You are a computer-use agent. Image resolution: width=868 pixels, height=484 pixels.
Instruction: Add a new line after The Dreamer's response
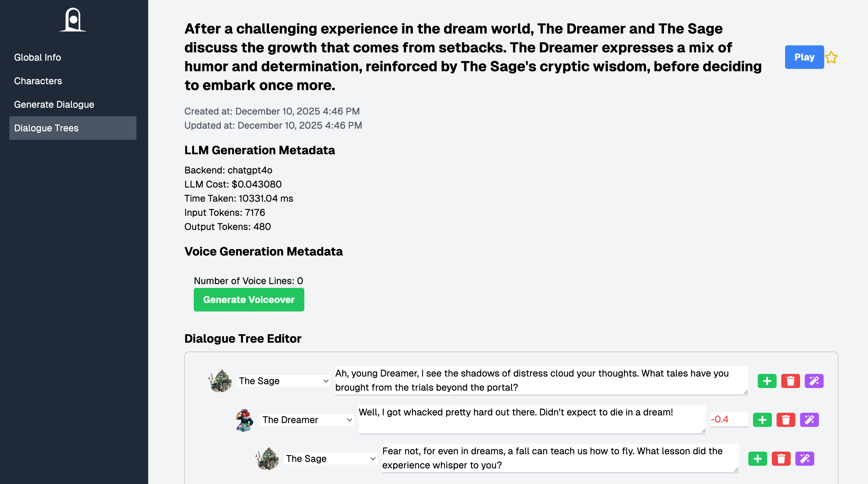click(x=762, y=420)
